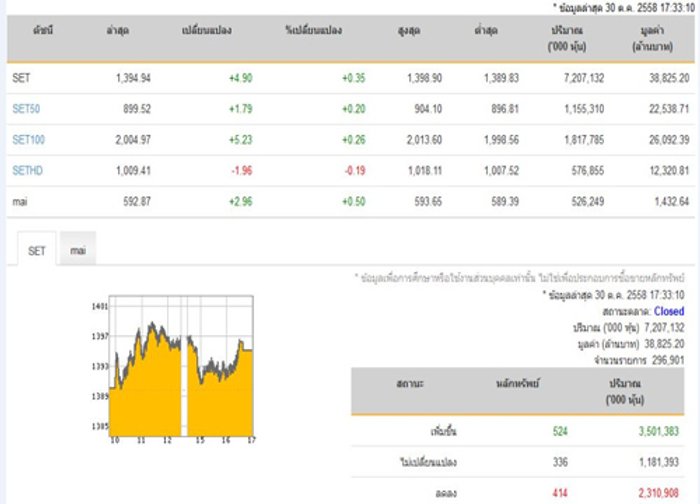Select mai volume 526,249
This screenshot has width=700, height=504.
point(588,201)
